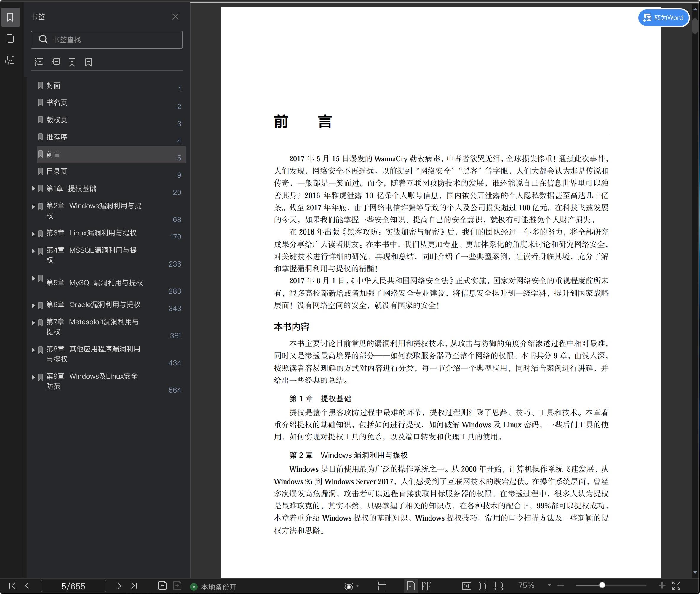This screenshot has width=700, height=594.
Task: Go to the previous page
Action: coord(27,586)
